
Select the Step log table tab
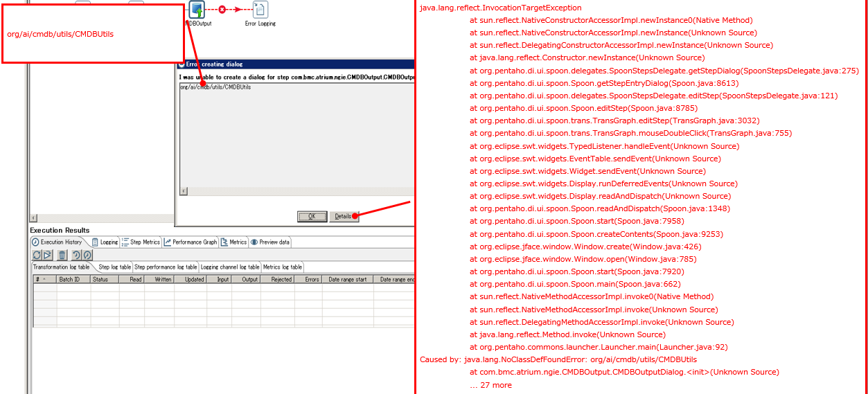point(114,267)
